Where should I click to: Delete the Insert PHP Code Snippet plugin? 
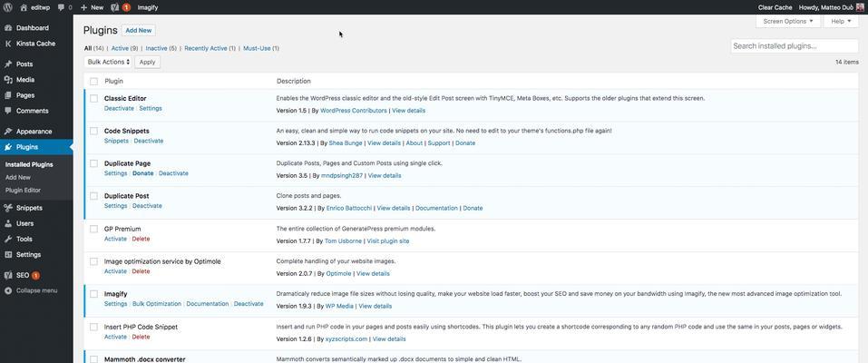pyautogui.click(x=141, y=337)
